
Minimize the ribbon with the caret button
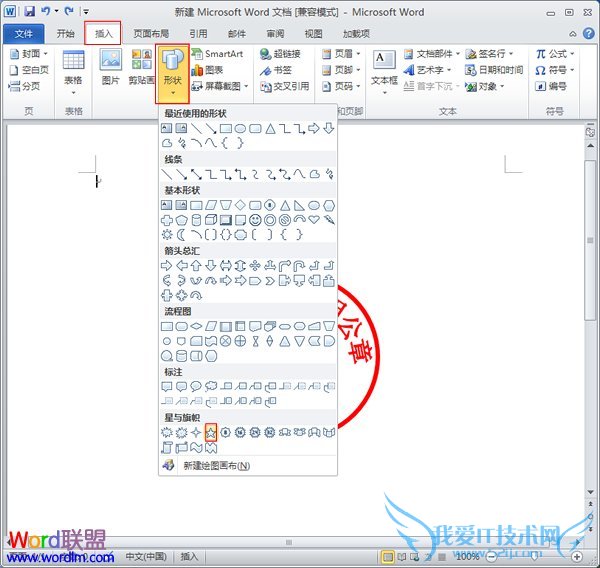[572, 34]
